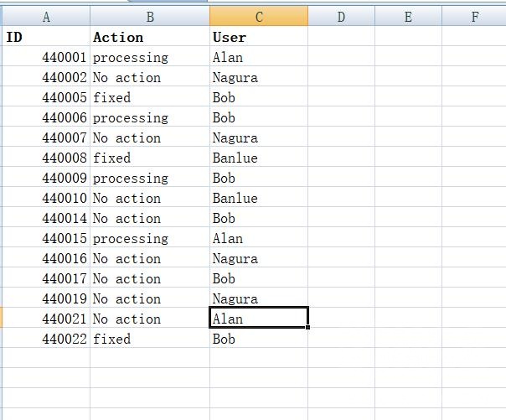Click the "fixed" cell in row 440022
506x420 pixels.
coord(150,340)
